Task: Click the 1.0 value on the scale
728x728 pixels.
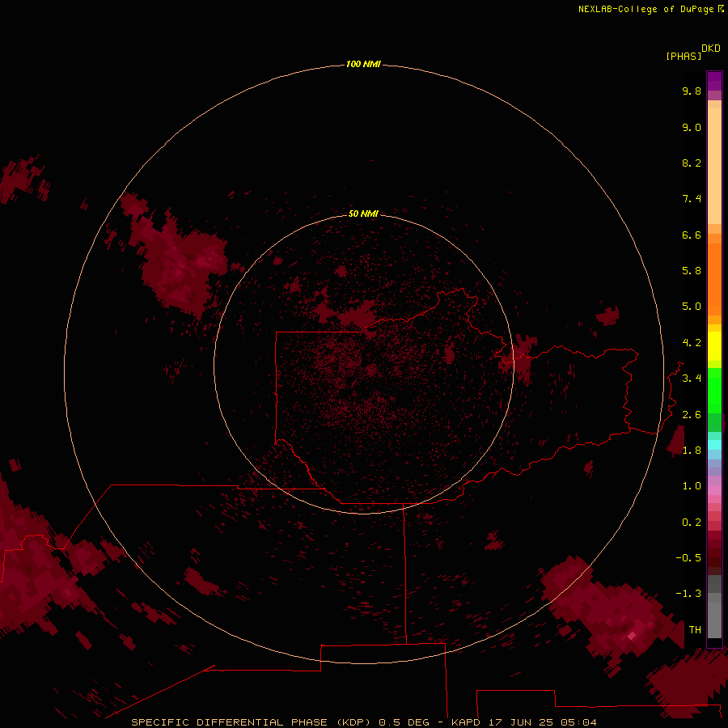Action: click(692, 486)
